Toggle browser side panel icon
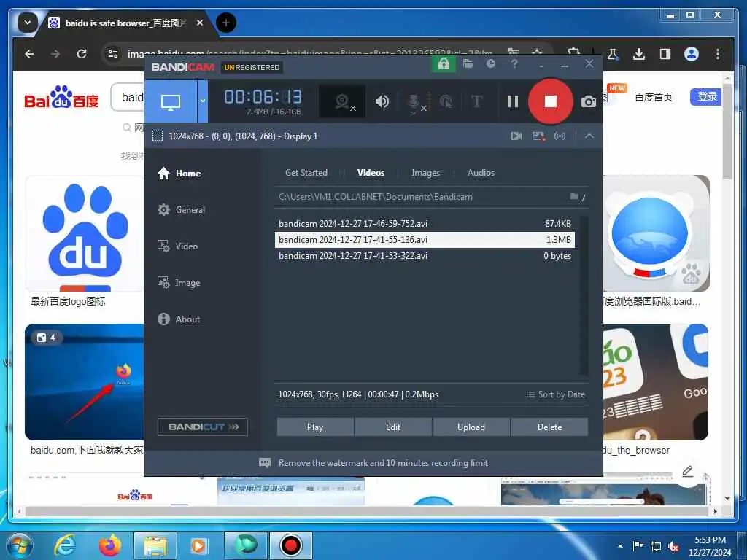 click(x=665, y=54)
